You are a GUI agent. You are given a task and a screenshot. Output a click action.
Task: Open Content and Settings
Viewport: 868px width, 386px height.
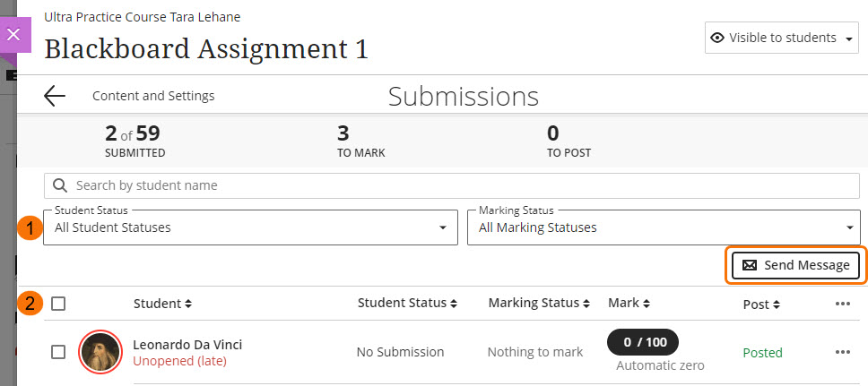tap(153, 96)
